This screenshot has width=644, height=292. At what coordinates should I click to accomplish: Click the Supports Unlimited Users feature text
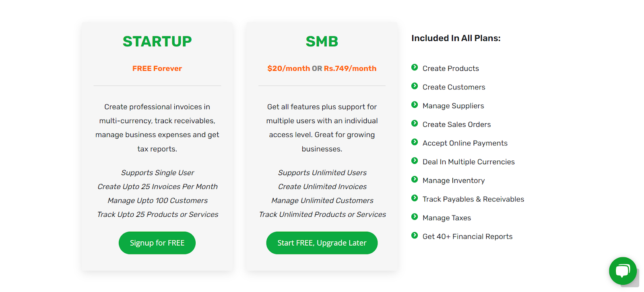click(x=322, y=172)
